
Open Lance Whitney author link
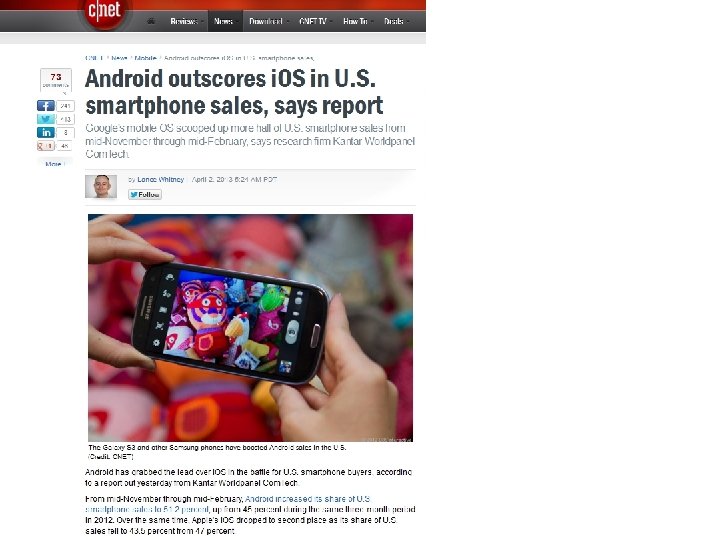click(x=161, y=180)
